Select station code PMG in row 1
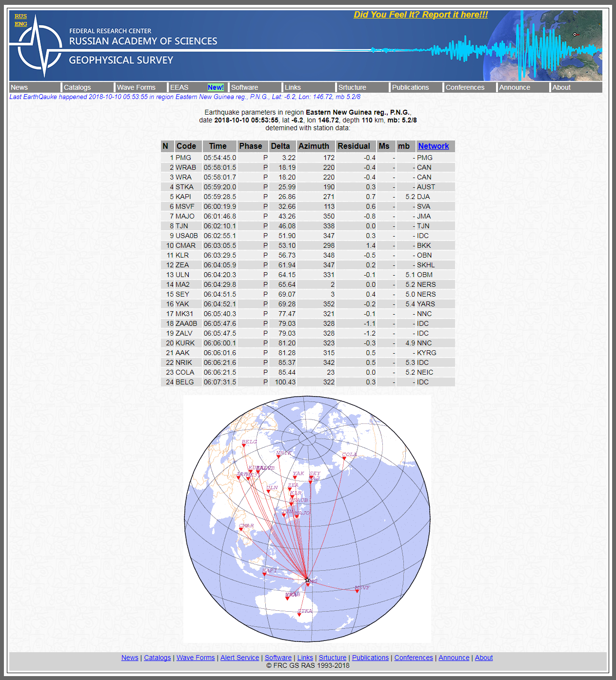The image size is (616, 680). coord(183,158)
